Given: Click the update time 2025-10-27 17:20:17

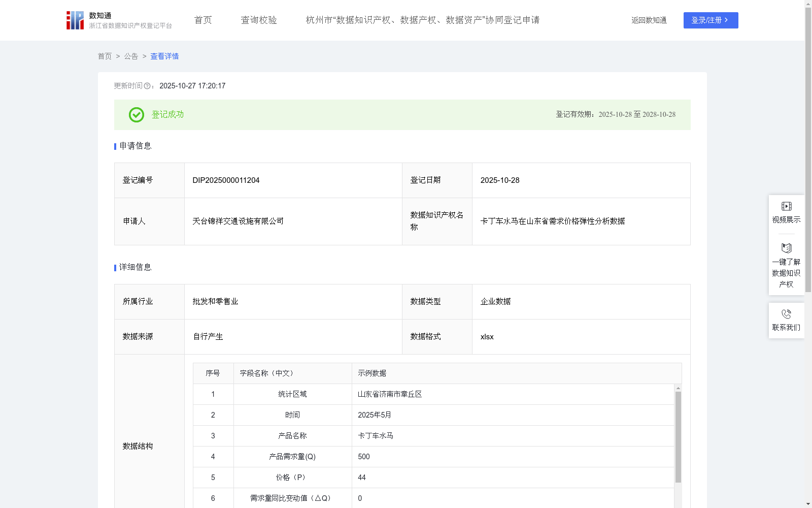Looking at the screenshot, I should [x=192, y=86].
